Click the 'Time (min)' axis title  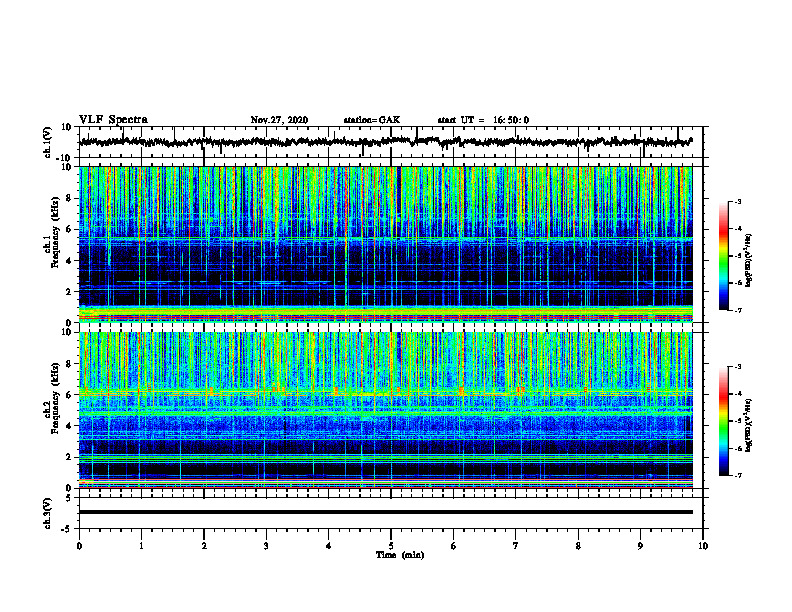400,555
